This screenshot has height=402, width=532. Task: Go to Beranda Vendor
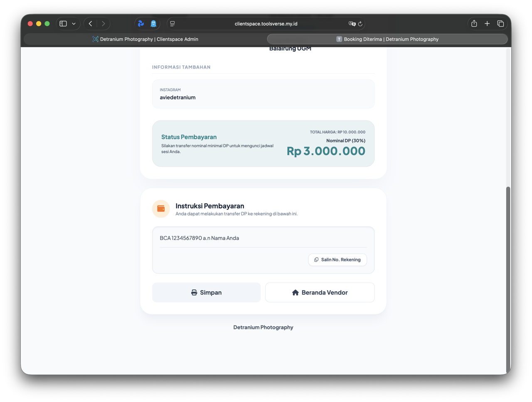coord(320,292)
